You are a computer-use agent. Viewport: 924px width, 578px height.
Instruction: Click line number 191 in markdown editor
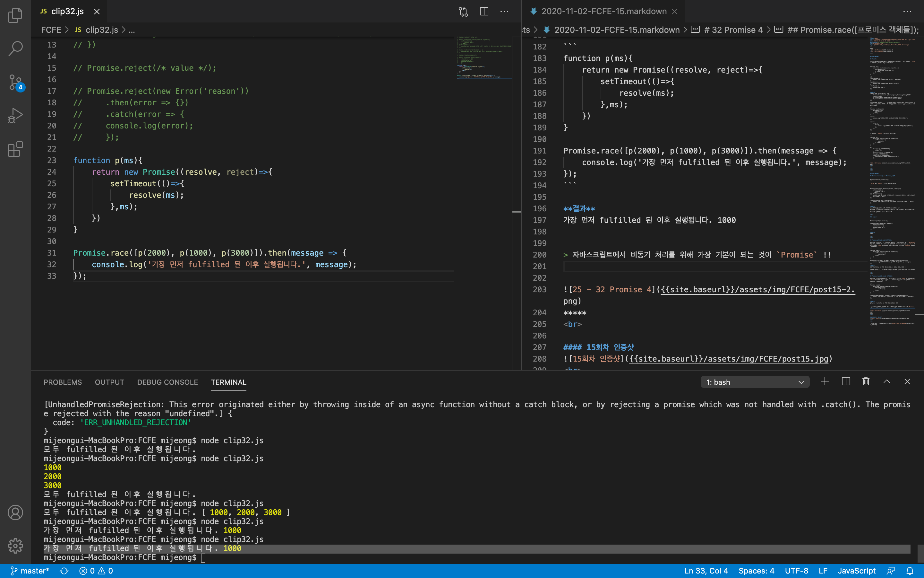click(x=540, y=151)
